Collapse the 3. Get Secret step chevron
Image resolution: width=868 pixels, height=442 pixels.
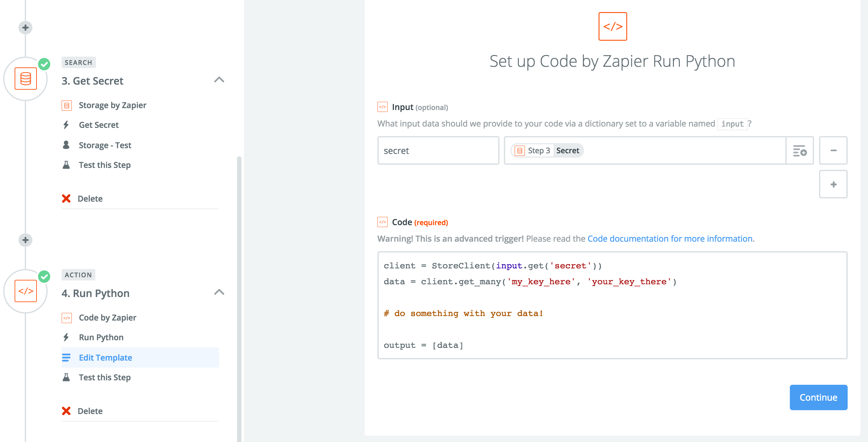coord(219,80)
